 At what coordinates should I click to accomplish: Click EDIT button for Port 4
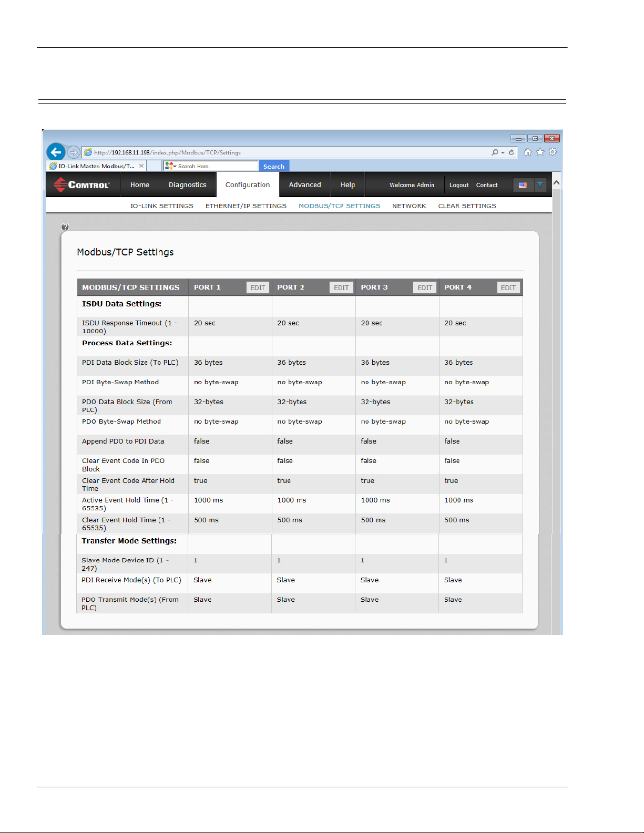coord(508,287)
